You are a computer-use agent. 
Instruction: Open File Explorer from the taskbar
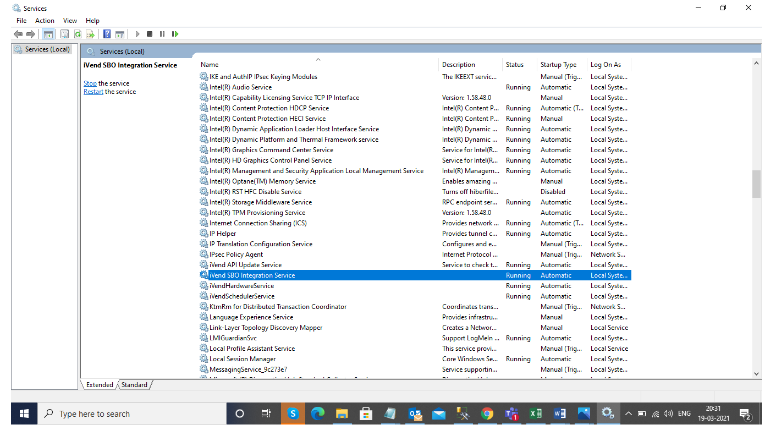[342, 414]
